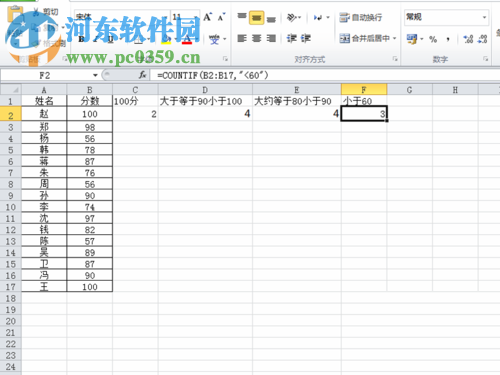Screen dimensions: 500x375
Task: Select column E header
Action: [x=297, y=90]
